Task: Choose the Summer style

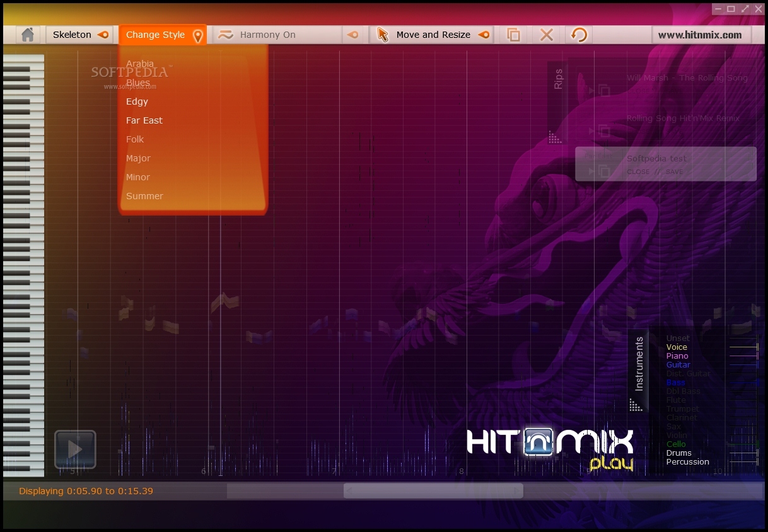Action: click(x=144, y=196)
